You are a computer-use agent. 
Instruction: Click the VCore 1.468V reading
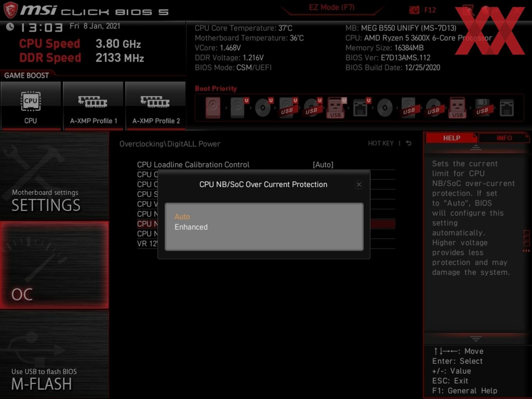(x=218, y=48)
